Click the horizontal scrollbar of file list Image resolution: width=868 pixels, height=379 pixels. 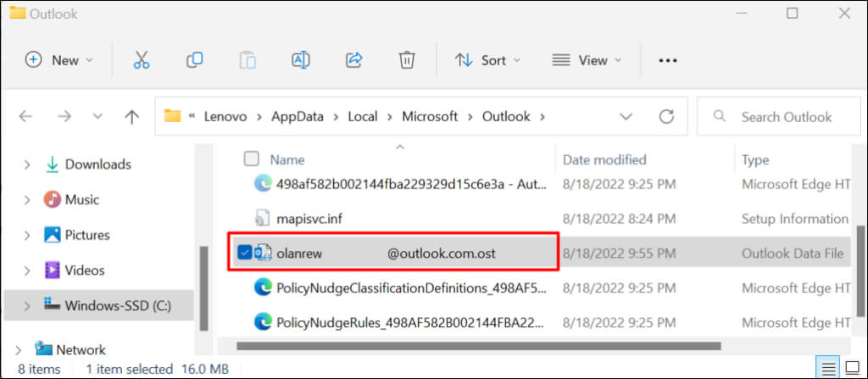point(479,346)
